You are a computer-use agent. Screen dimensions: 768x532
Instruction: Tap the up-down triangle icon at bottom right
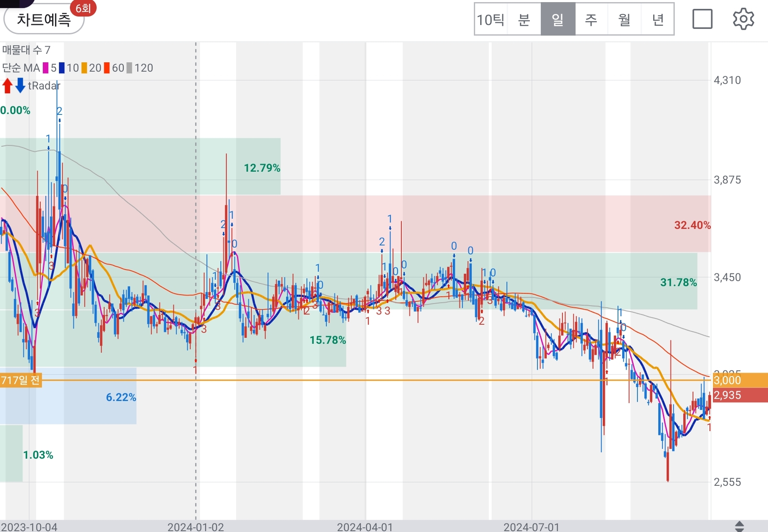[739, 526]
